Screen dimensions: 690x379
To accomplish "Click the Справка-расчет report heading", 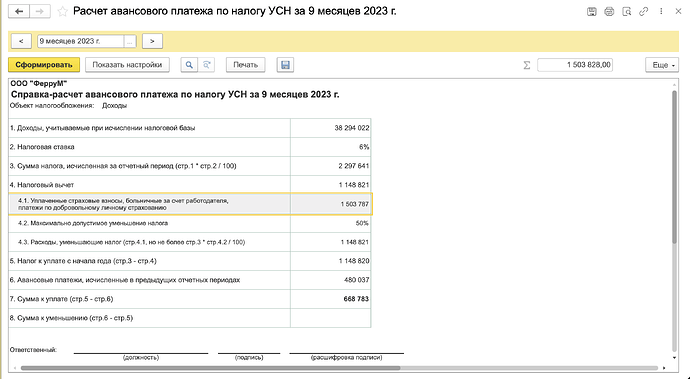I will 175,94.
